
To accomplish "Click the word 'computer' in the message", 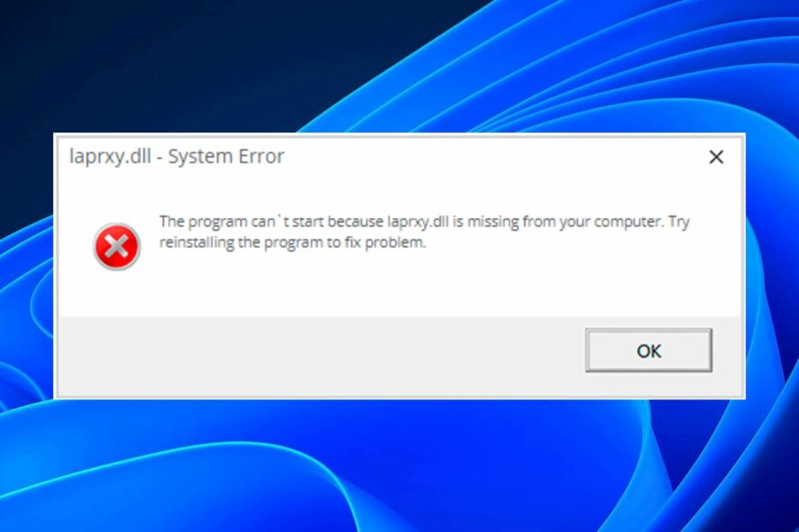I will pyautogui.click(x=629, y=222).
